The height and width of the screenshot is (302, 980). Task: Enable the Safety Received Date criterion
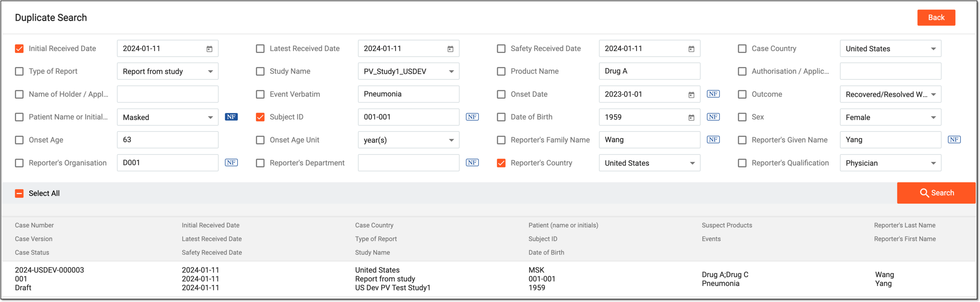coord(501,49)
